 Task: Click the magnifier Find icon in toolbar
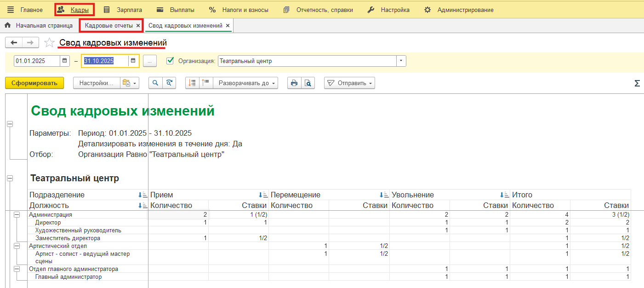[x=156, y=83]
